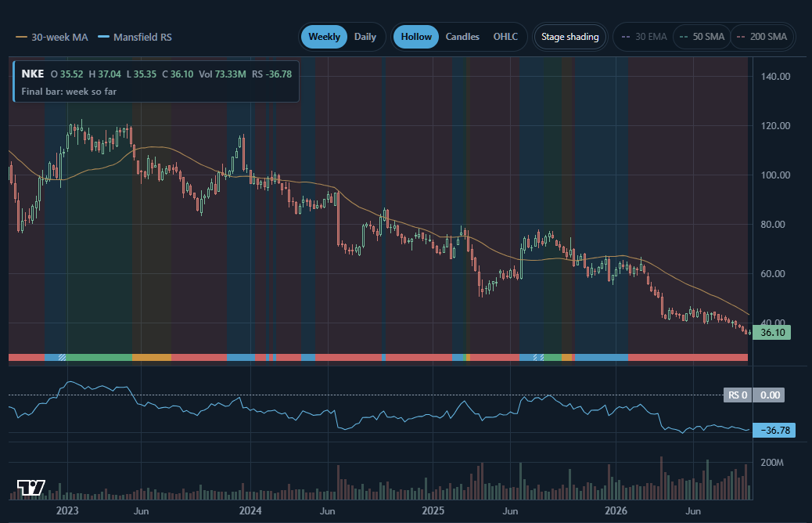The width and height of the screenshot is (812, 523).
Task: Click the green 36.10 price label
Action: click(x=771, y=332)
